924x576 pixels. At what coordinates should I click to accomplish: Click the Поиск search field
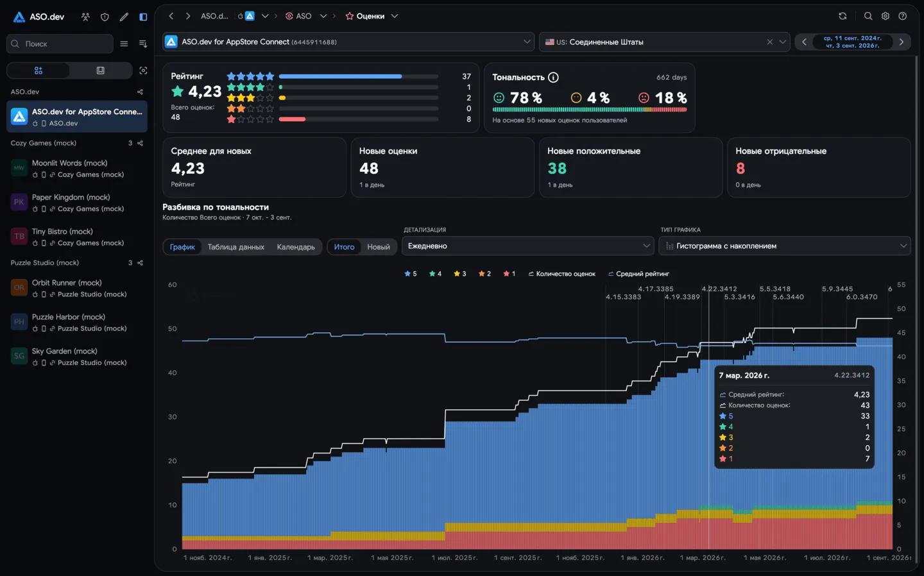click(60, 44)
